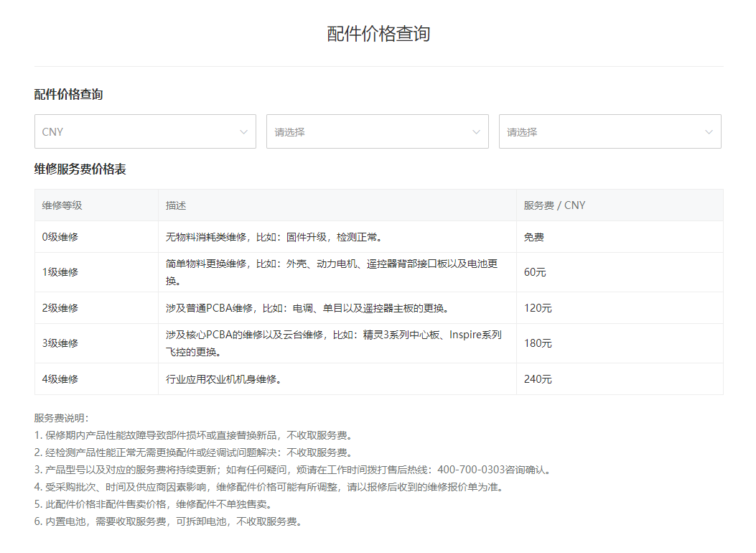756x553 pixels.
Task: Select the 2级维修 row label
Action: coord(60,307)
